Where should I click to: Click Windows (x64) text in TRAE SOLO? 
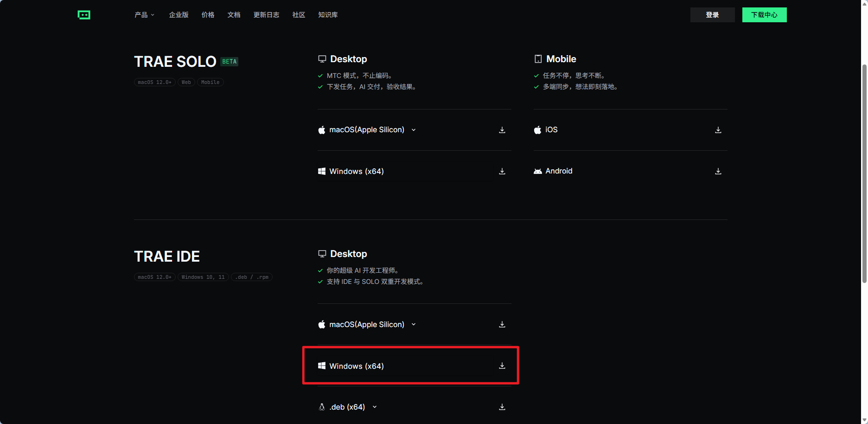(x=357, y=172)
